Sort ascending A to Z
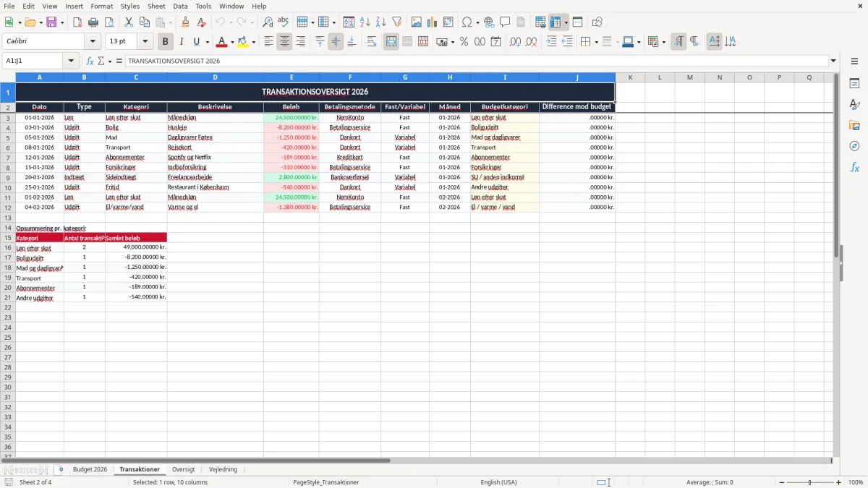 click(x=365, y=22)
